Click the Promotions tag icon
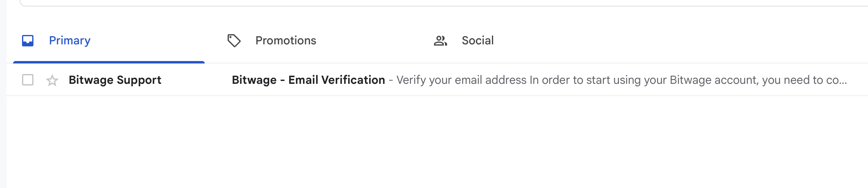This screenshot has height=188, width=868. point(234,41)
